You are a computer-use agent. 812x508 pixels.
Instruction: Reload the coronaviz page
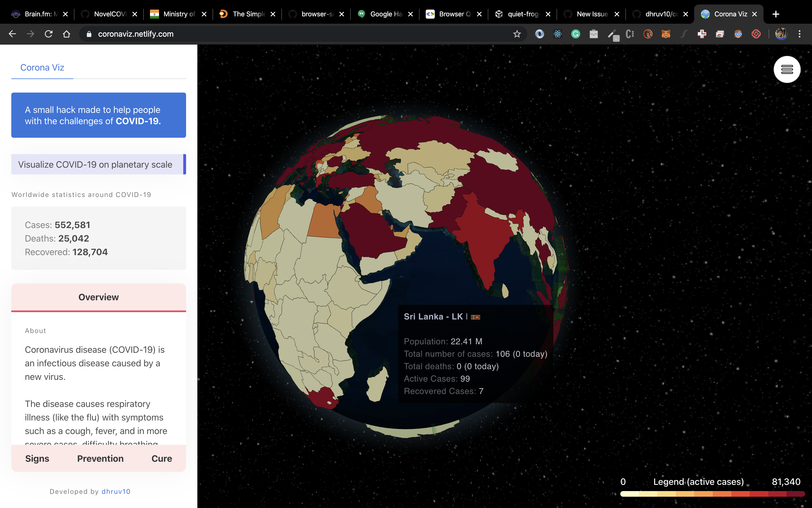tap(49, 34)
